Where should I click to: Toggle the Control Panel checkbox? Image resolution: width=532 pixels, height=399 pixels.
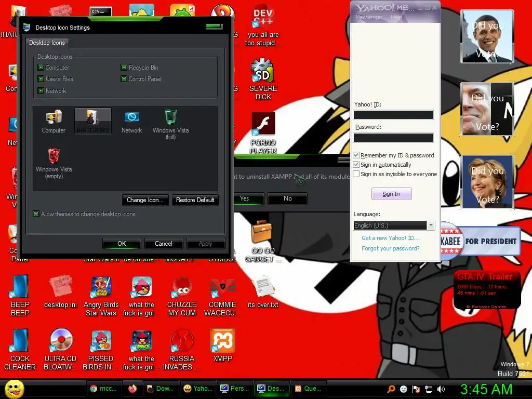tap(124, 79)
